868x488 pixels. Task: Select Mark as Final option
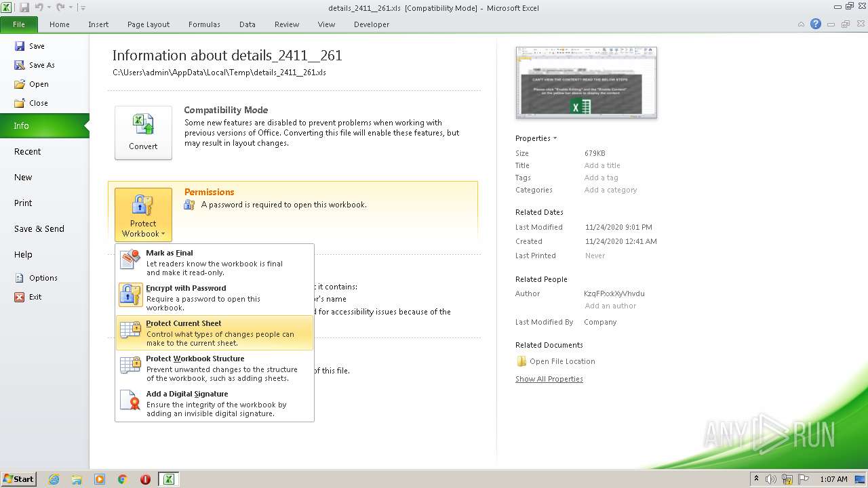214,262
